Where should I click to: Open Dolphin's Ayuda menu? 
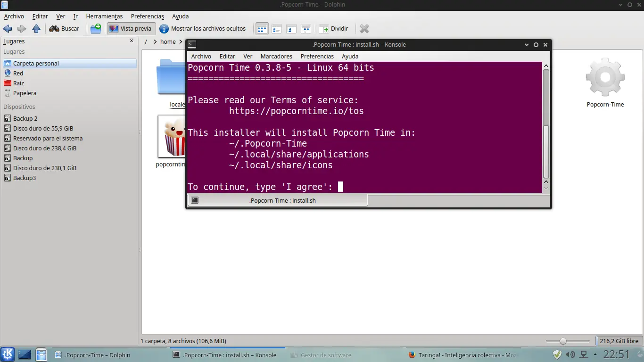181,16
